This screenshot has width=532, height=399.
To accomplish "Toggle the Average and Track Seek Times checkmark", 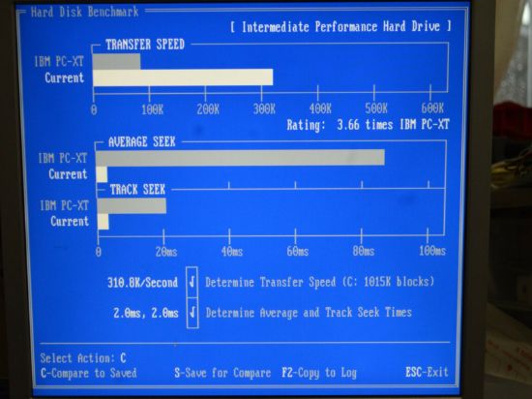I will coord(192,313).
